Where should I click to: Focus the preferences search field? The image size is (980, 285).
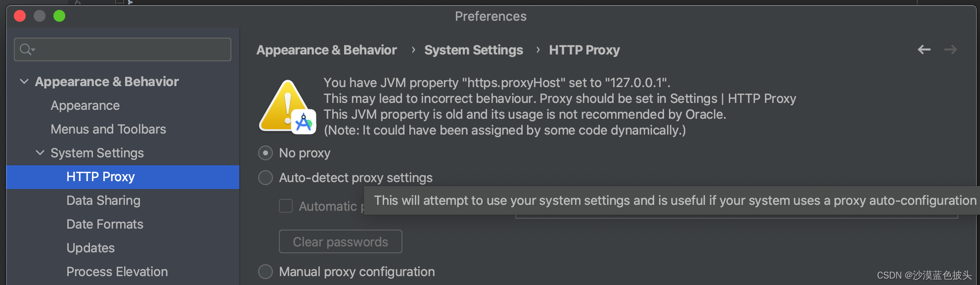(x=123, y=49)
